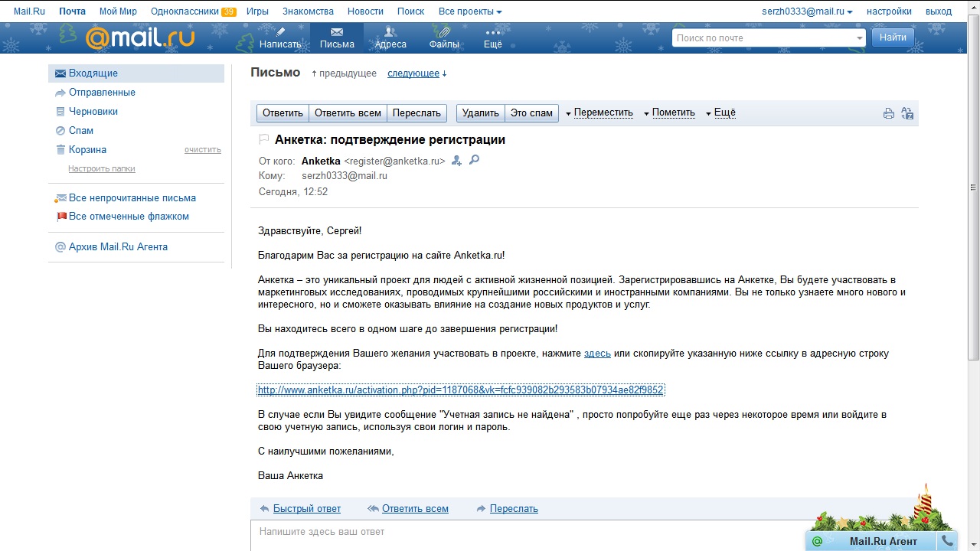This screenshot has width=980, height=551.
Task: Mark message with Это спам button
Action: point(531,113)
